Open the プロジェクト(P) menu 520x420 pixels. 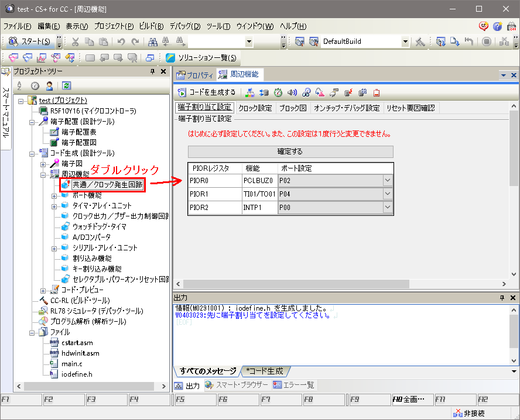pyautogui.click(x=114, y=26)
